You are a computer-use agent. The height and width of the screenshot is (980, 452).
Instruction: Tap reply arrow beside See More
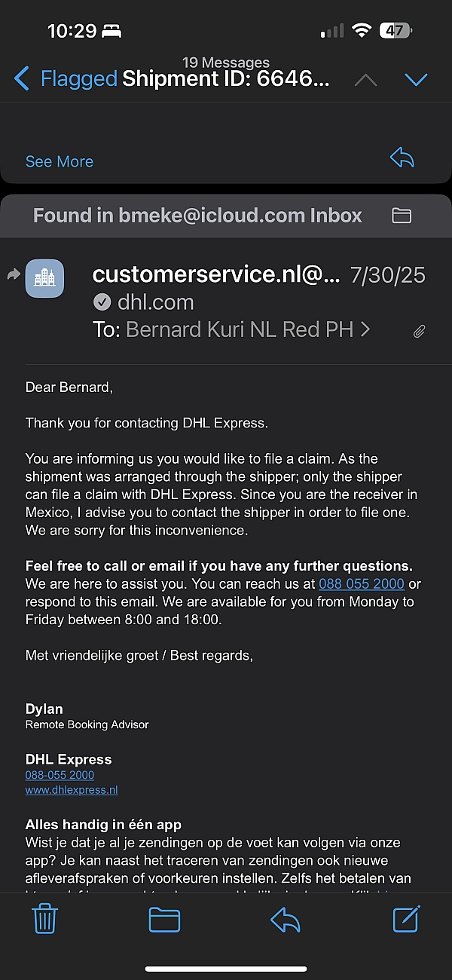point(402,158)
